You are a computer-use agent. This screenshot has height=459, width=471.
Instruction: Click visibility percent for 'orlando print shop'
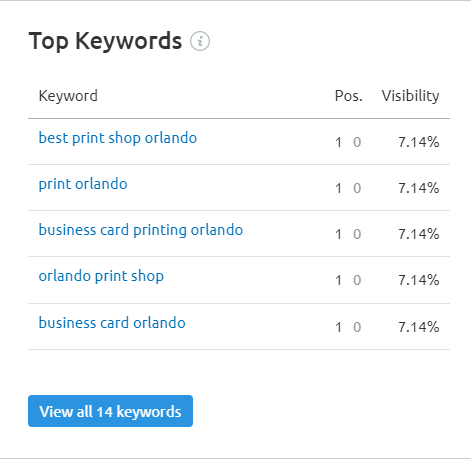click(x=419, y=280)
